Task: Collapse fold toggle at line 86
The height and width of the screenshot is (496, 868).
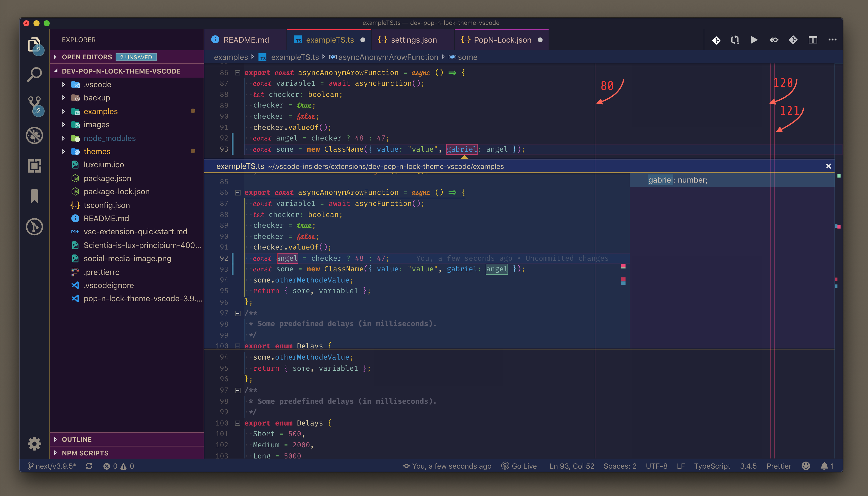Action: (x=238, y=73)
